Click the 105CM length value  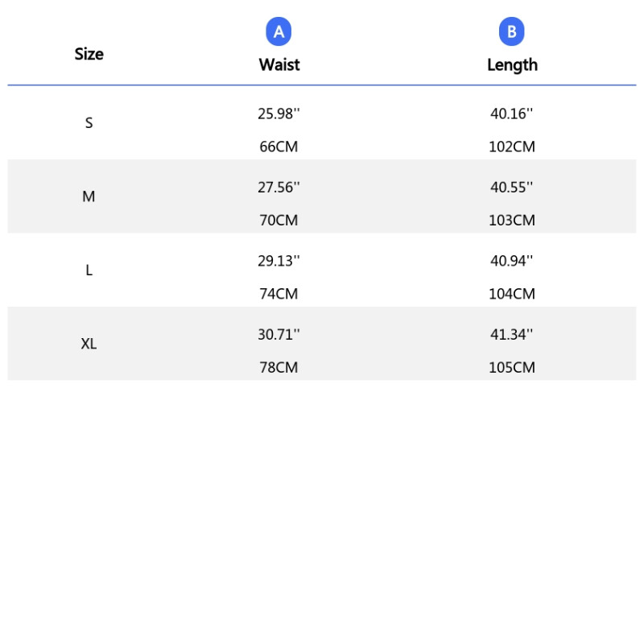pyautogui.click(x=512, y=368)
